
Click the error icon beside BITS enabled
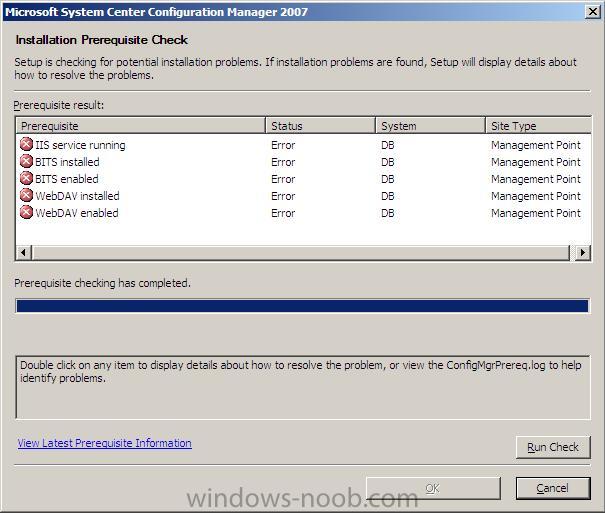[x=26, y=179]
